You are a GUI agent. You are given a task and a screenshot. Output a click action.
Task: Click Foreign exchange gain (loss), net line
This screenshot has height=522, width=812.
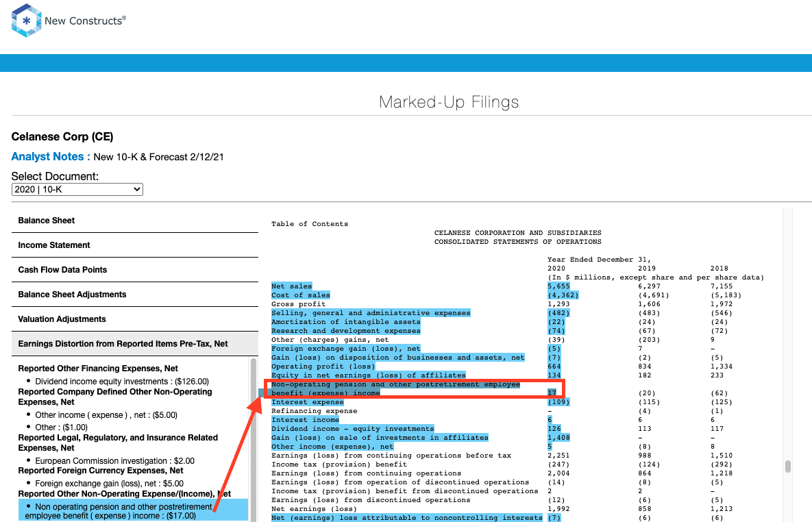tap(346, 349)
